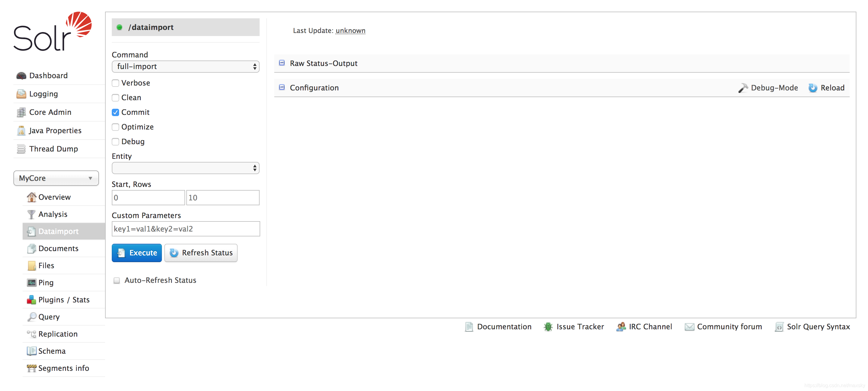
Task: Click the Dataimport sidebar icon
Action: click(31, 231)
